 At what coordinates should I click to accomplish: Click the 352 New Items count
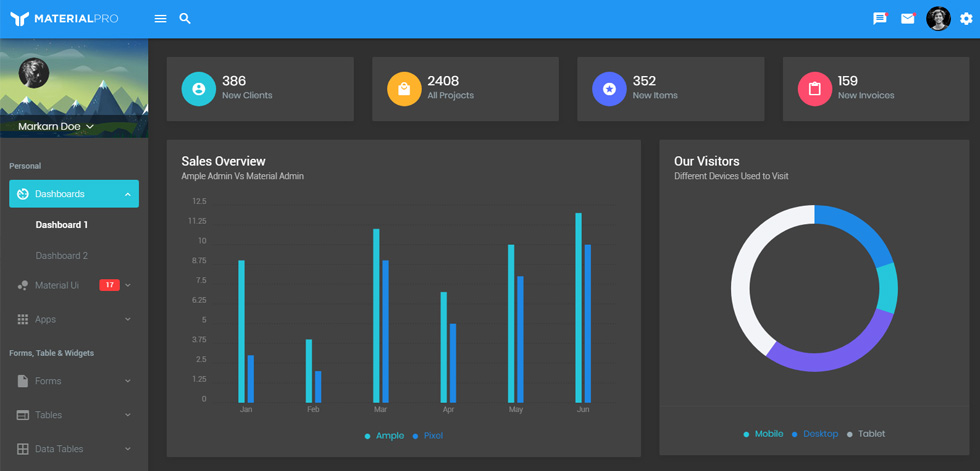644,81
